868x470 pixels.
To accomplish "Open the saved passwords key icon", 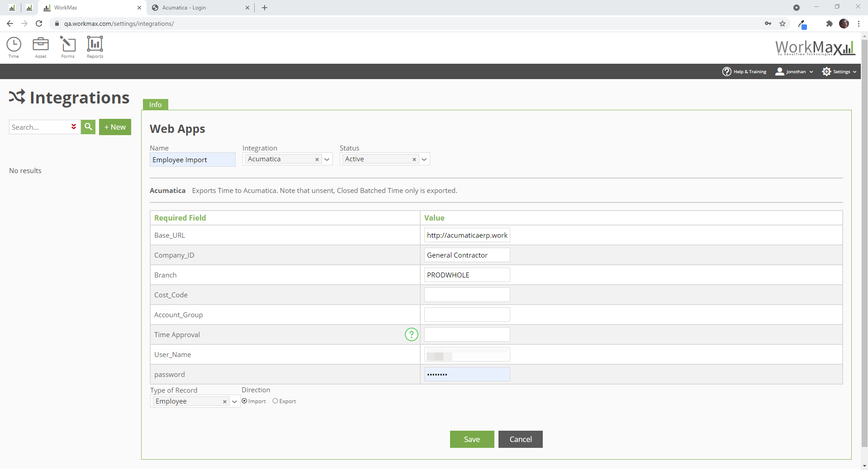I will (768, 23).
